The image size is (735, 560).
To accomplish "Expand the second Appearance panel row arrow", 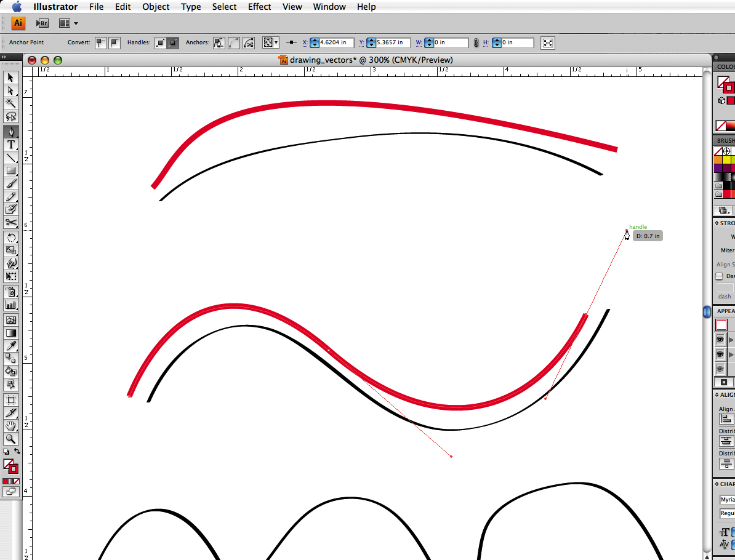I will coord(731,354).
